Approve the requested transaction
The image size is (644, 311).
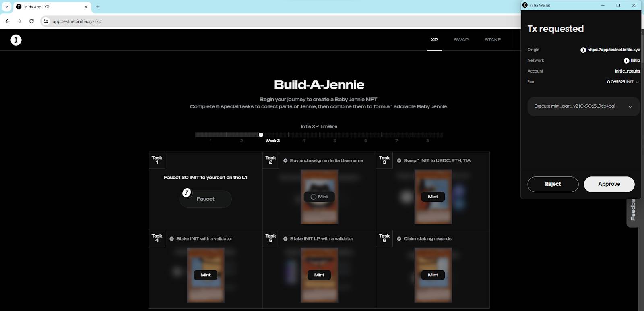point(609,184)
